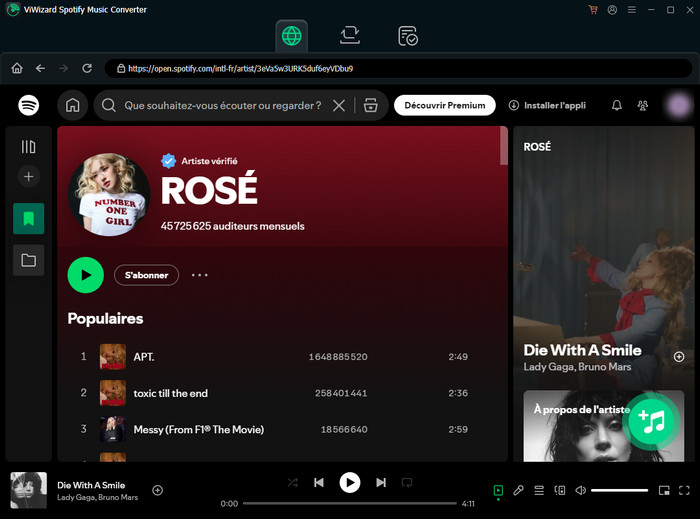Mute the volume with speaker icon
Screen dimensions: 700x519
(579, 490)
